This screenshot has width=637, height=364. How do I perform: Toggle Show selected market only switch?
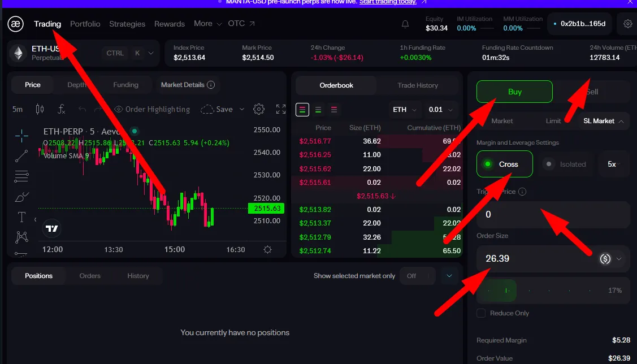[x=417, y=276]
